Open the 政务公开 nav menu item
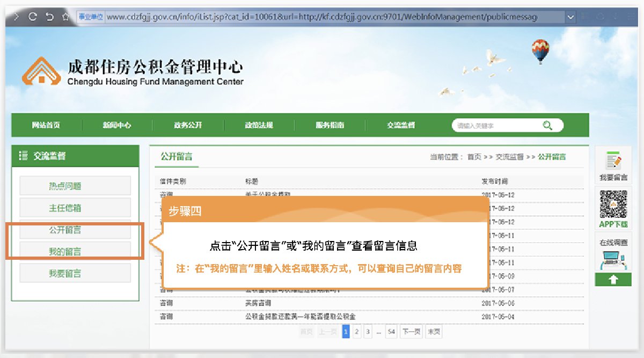This screenshot has height=358, width=644. tap(188, 125)
